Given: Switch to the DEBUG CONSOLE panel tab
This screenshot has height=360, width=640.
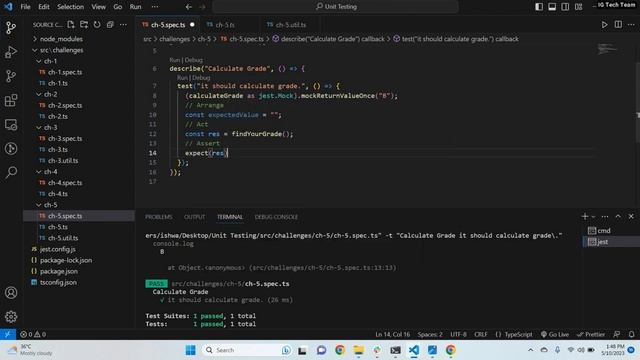Looking at the screenshot, I should (276, 217).
